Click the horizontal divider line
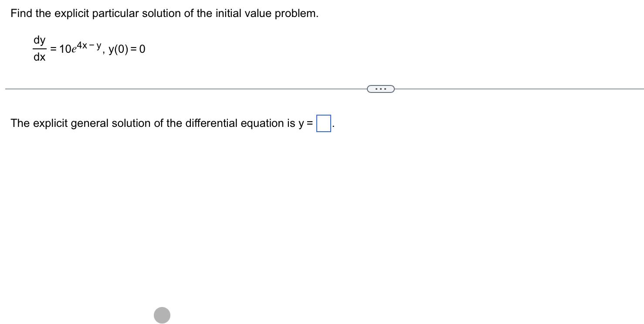Screen dimensions: 644x324 click(x=174, y=89)
